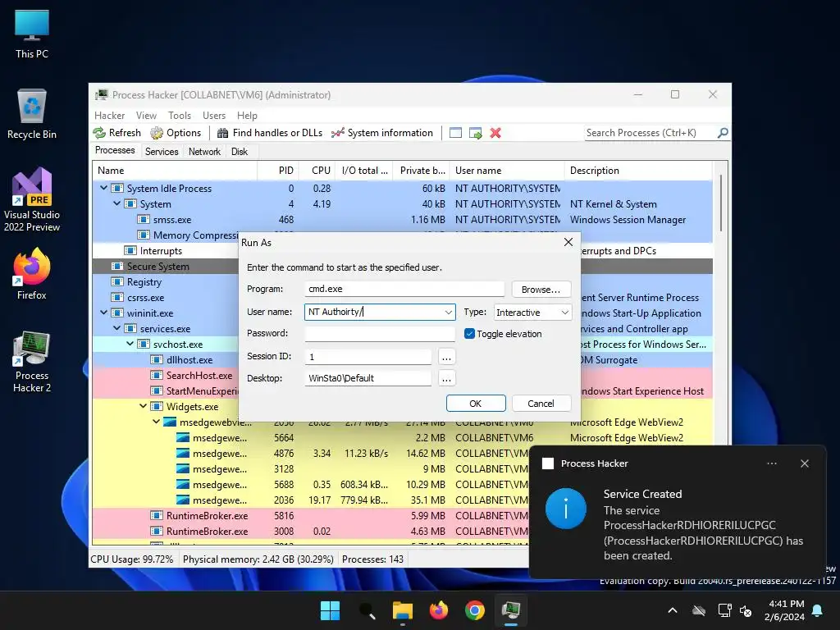Open System information graph icon
The height and width of the screenshot is (630, 840).
(x=337, y=133)
